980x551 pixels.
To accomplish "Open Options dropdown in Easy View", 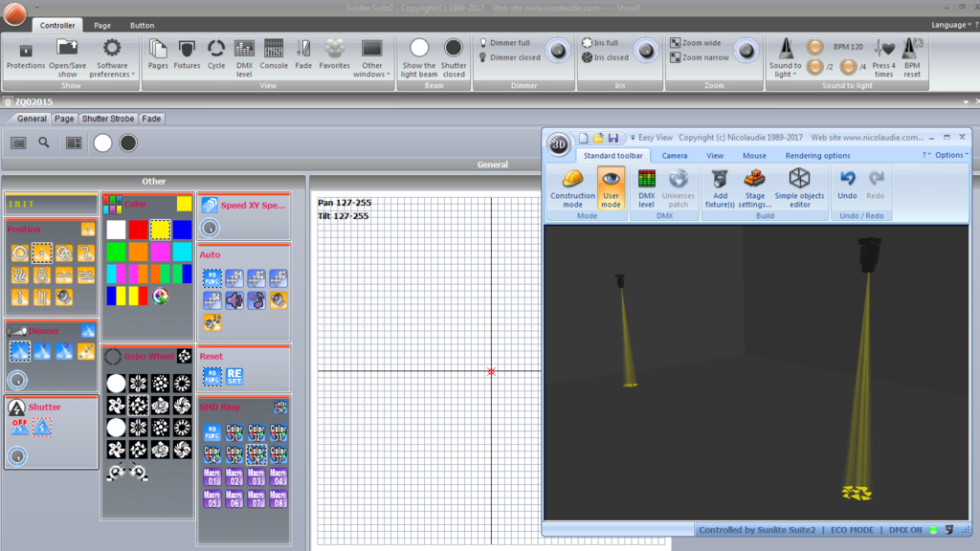I will click(x=951, y=155).
